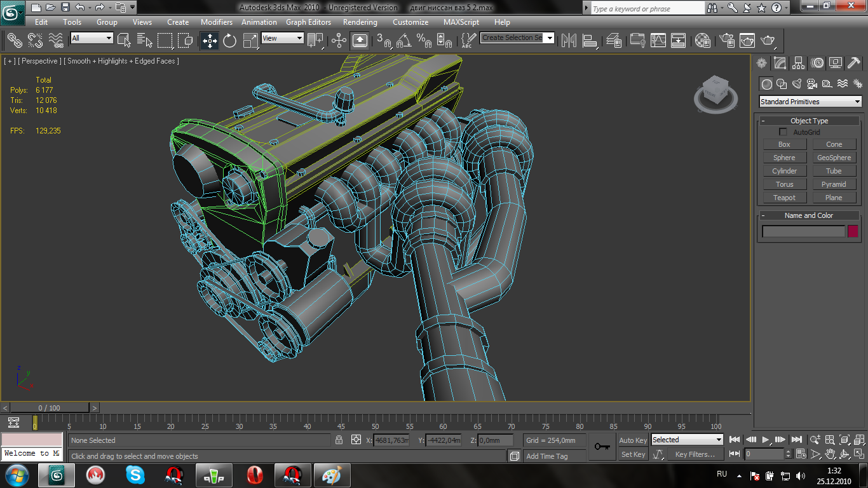Open the Mirror tool in the toolbar
This screenshot has width=868, height=488.
[x=569, y=41]
